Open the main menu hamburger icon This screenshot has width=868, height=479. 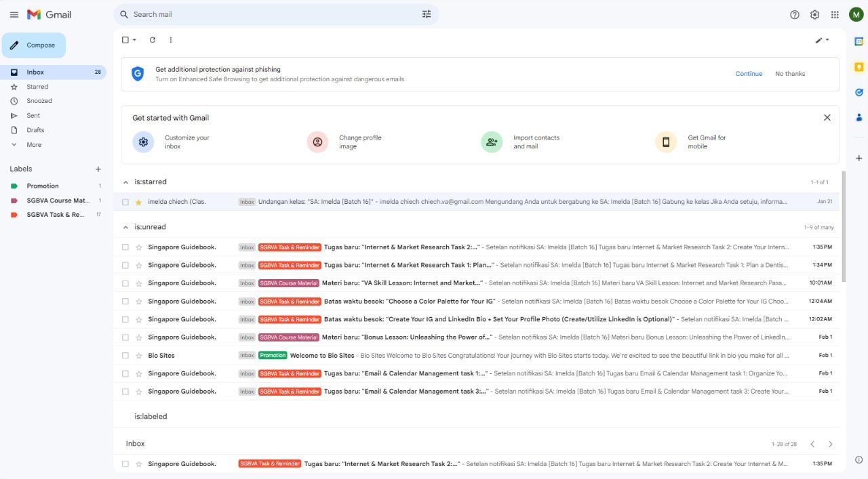(x=14, y=14)
